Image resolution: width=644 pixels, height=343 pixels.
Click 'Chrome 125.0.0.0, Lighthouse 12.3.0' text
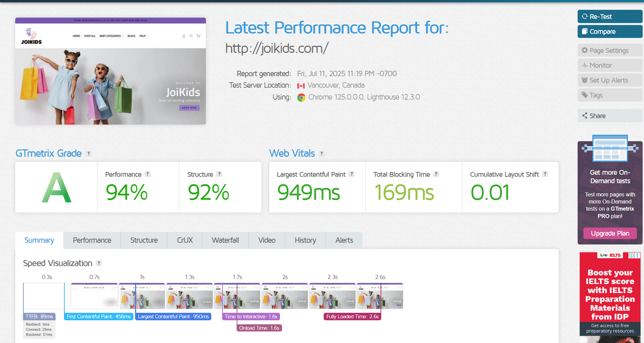tap(364, 97)
